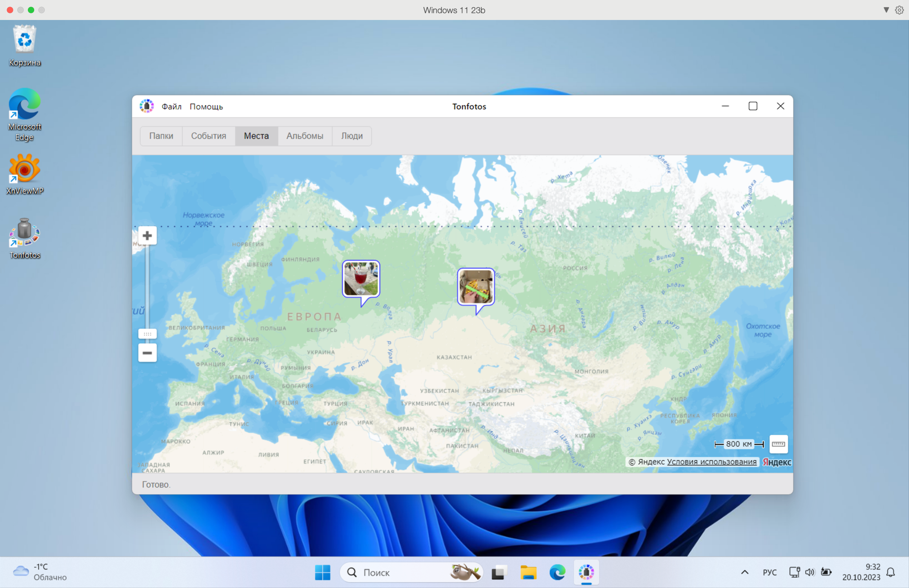Open the wine glass photo marker

click(x=361, y=279)
